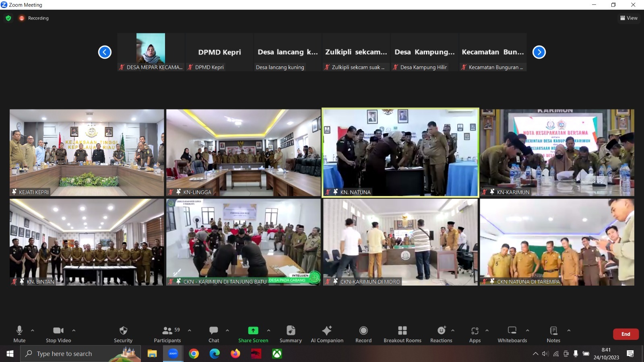Open AI Companion

point(327,334)
